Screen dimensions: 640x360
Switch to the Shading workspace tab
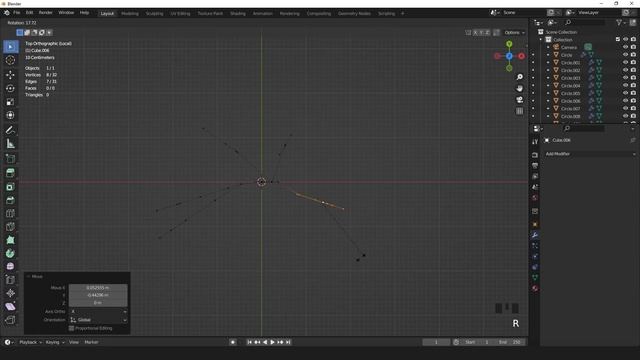tap(238, 13)
